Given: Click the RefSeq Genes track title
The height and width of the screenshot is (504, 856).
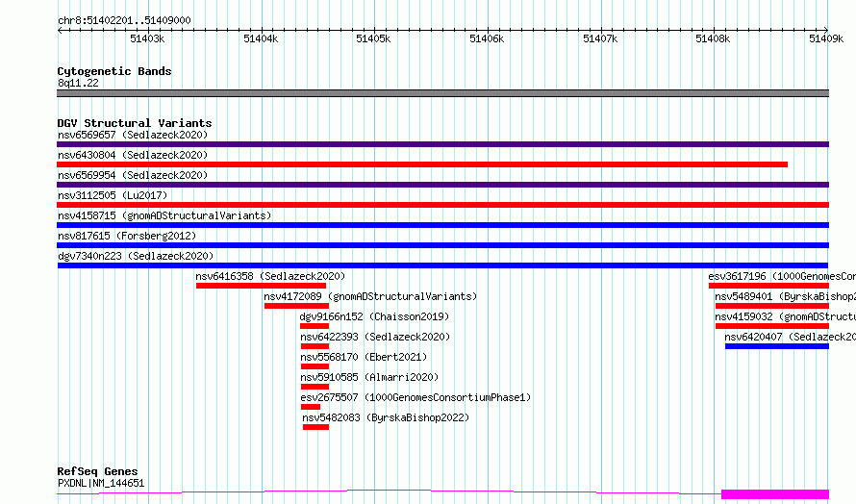Looking at the screenshot, I should [97, 472].
